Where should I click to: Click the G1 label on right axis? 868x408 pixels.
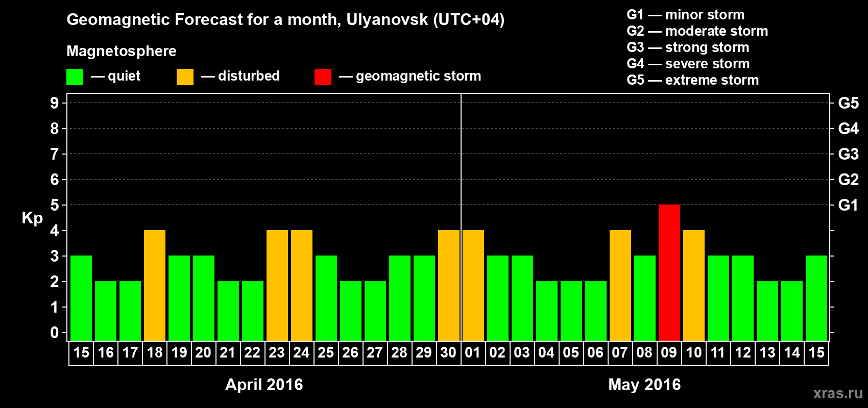[849, 205]
